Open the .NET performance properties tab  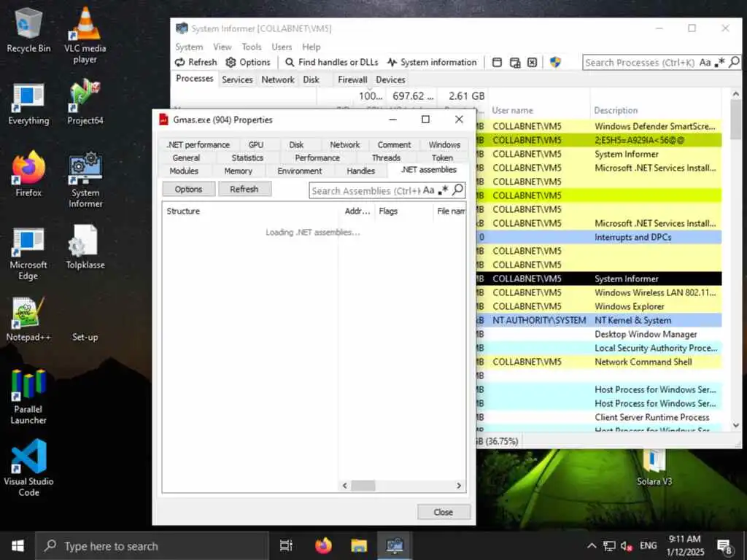[x=198, y=145]
